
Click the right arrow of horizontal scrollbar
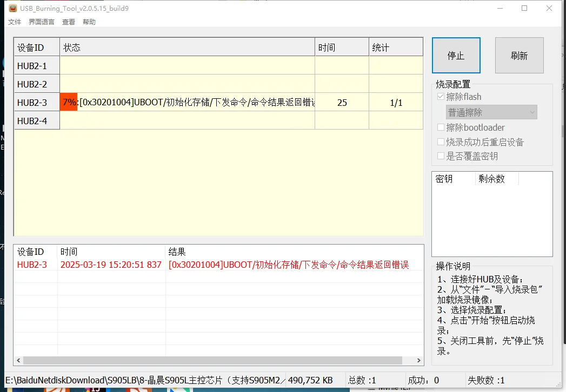tap(419, 360)
